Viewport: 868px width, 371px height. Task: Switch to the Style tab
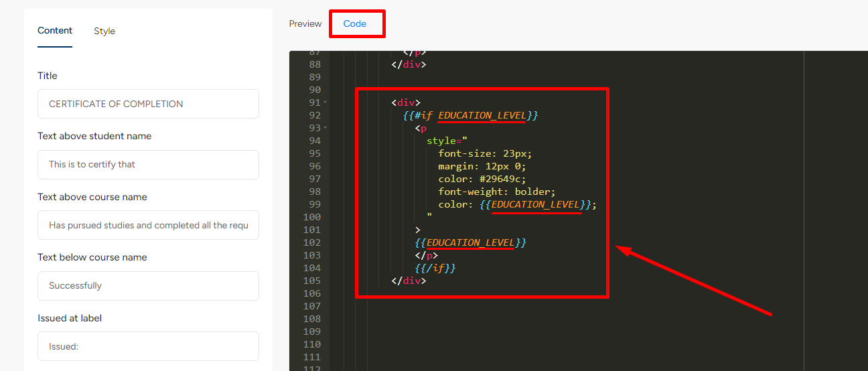click(104, 31)
